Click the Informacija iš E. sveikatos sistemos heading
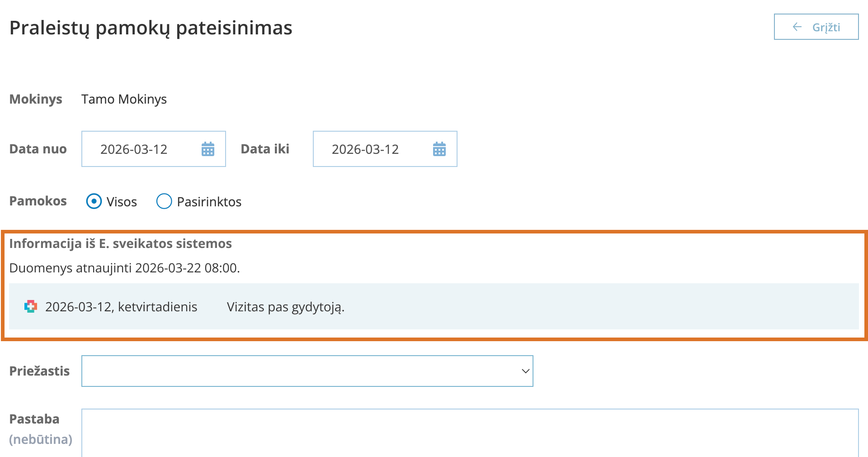The width and height of the screenshot is (868, 457). pos(120,243)
